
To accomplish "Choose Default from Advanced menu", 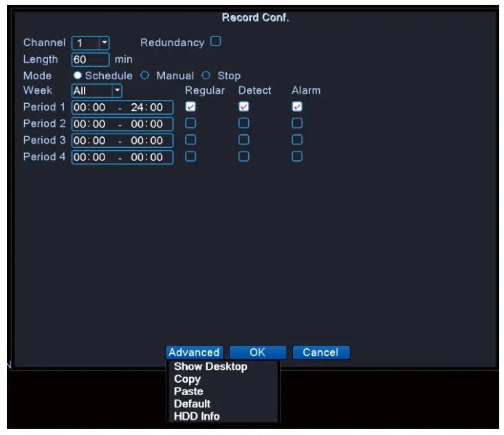I will (193, 404).
